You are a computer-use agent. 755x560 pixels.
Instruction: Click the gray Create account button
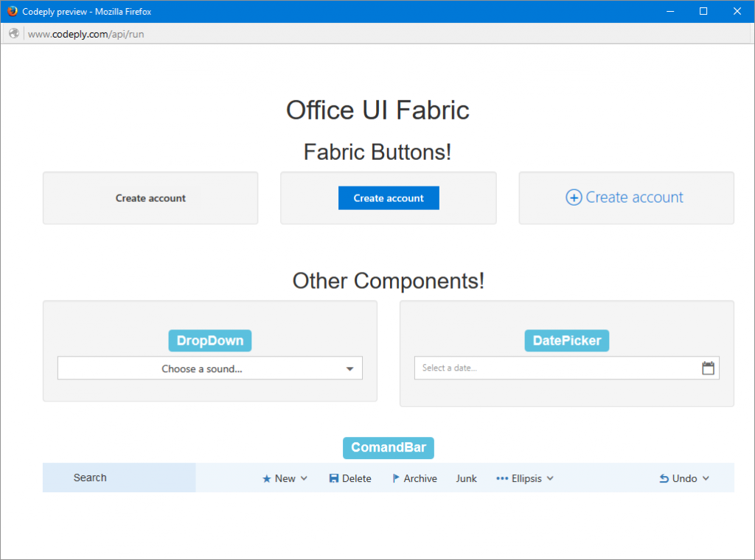pyautogui.click(x=150, y=198)
